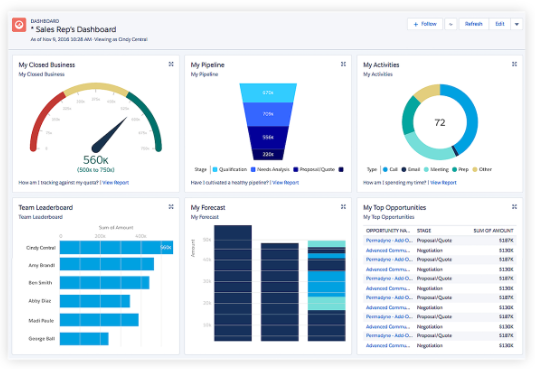Click the 560k gauge value
This screenshot has height=369, width=535.
click(96, 160)
